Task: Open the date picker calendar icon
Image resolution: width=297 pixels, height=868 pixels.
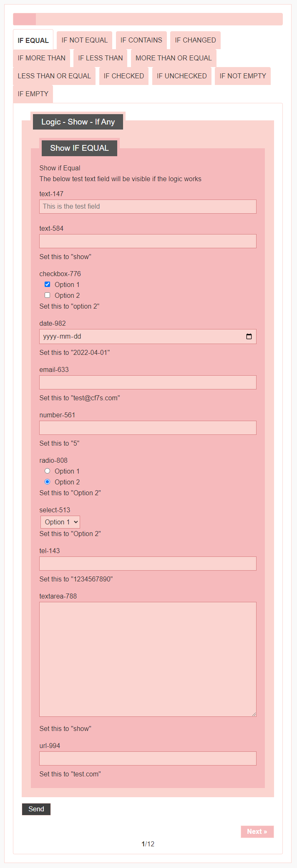Action: (x=249, y=337)
